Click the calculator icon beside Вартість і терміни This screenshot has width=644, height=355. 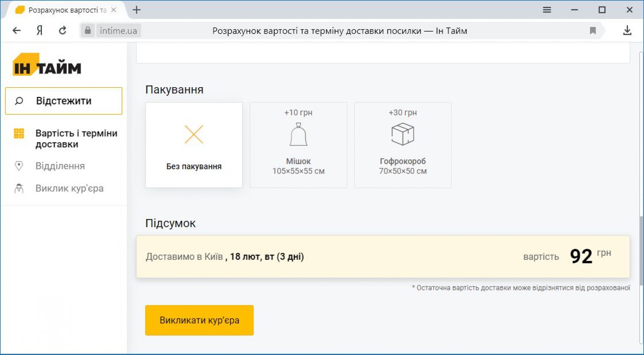(19, 133)
